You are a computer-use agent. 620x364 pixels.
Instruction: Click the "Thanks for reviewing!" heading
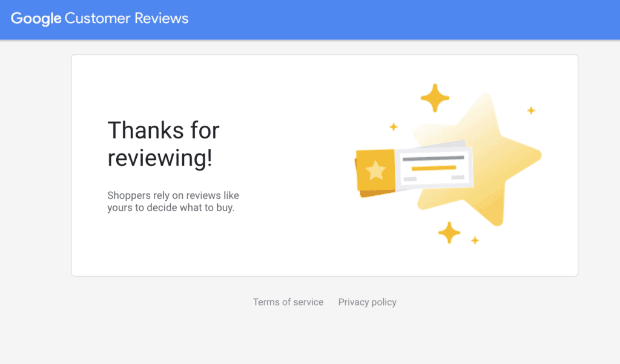[x=163, y=143]
